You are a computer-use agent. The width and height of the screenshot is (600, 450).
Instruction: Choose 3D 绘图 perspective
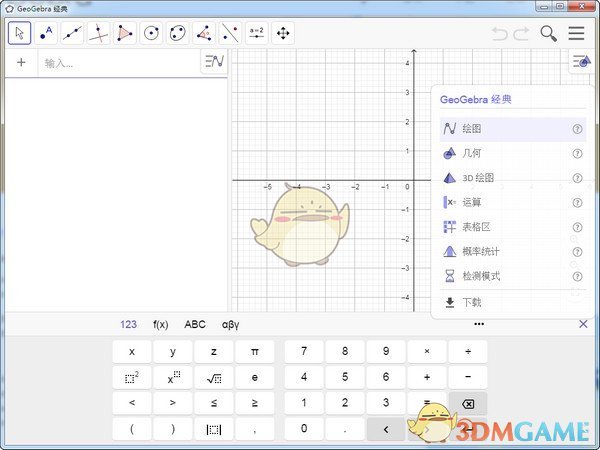coord(513,178)
